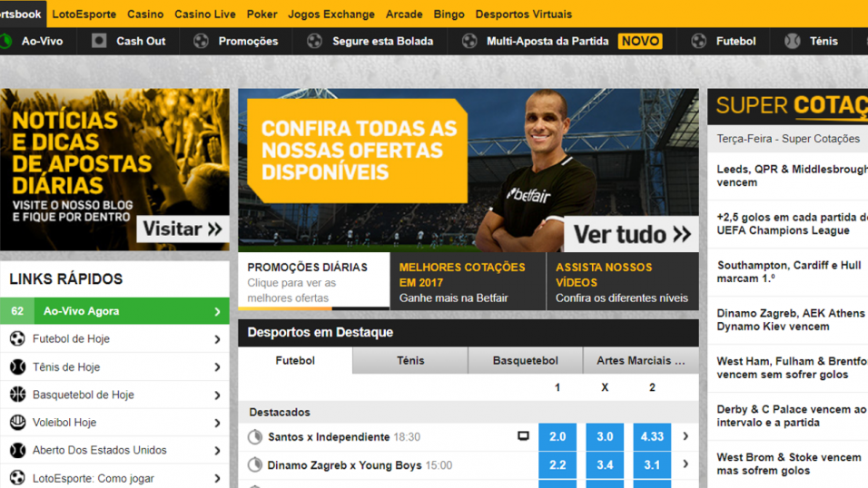
Task: Select the Basquetebol featured tab
Action: pos(526,360)
